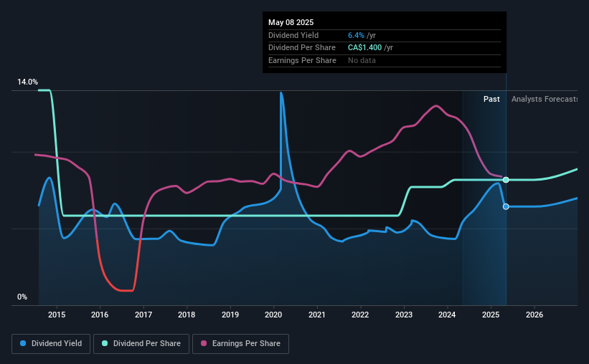Image resolution: width=589 pixels, height=364 pixels.
Task: Click the 14.0% y-axis label
Action: pos(28,82)
